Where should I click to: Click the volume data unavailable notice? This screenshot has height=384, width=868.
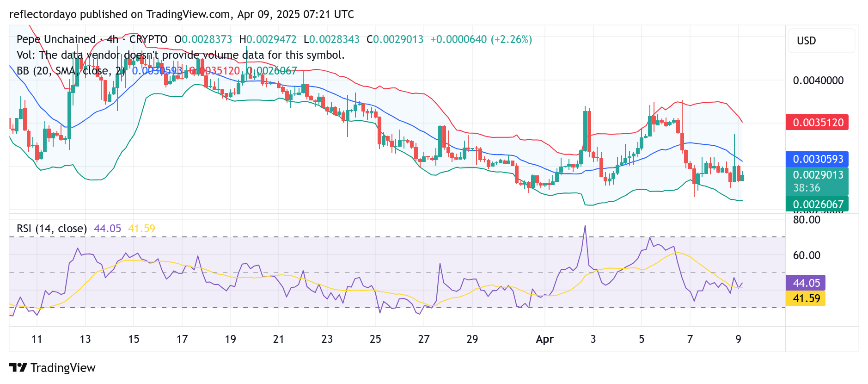181,55
